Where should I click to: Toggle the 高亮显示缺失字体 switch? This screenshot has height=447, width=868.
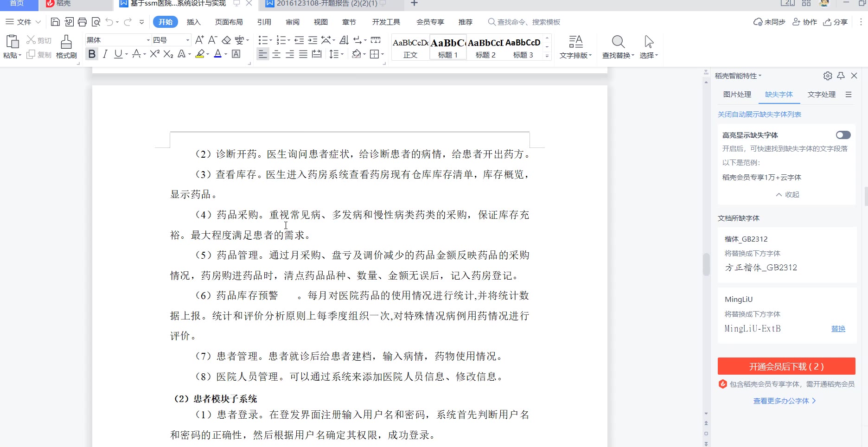coord(843,135)
